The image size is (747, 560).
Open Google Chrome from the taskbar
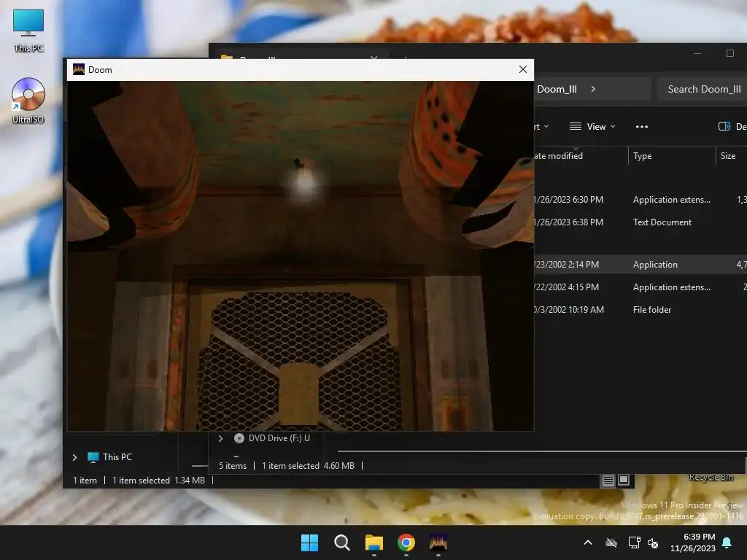click(406, 542)
